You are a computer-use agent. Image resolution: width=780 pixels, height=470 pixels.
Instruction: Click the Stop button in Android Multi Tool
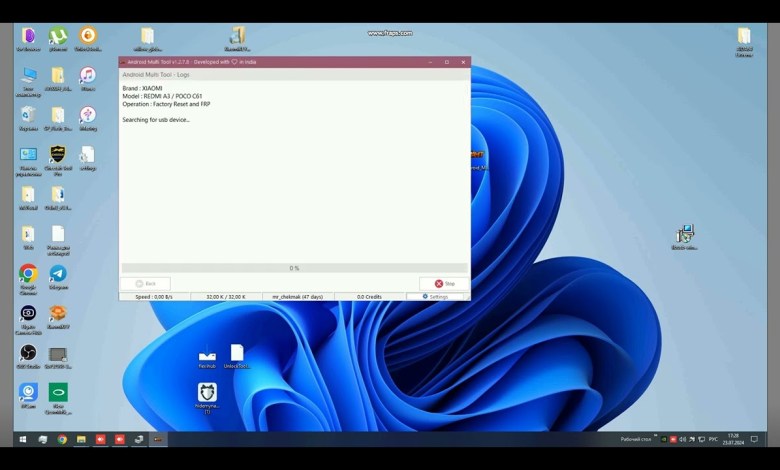[444, 284]
